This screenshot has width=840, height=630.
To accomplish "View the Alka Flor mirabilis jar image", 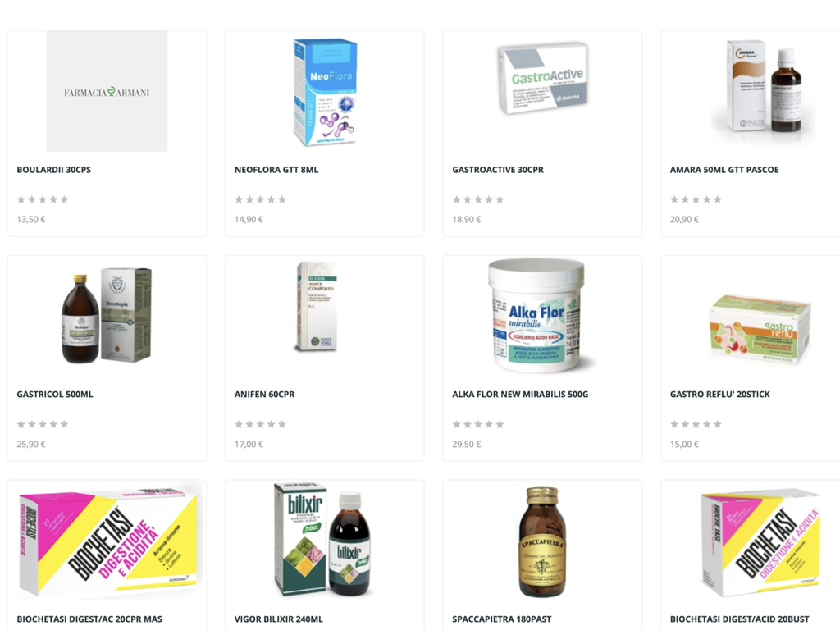I will [x=536, y=316].
